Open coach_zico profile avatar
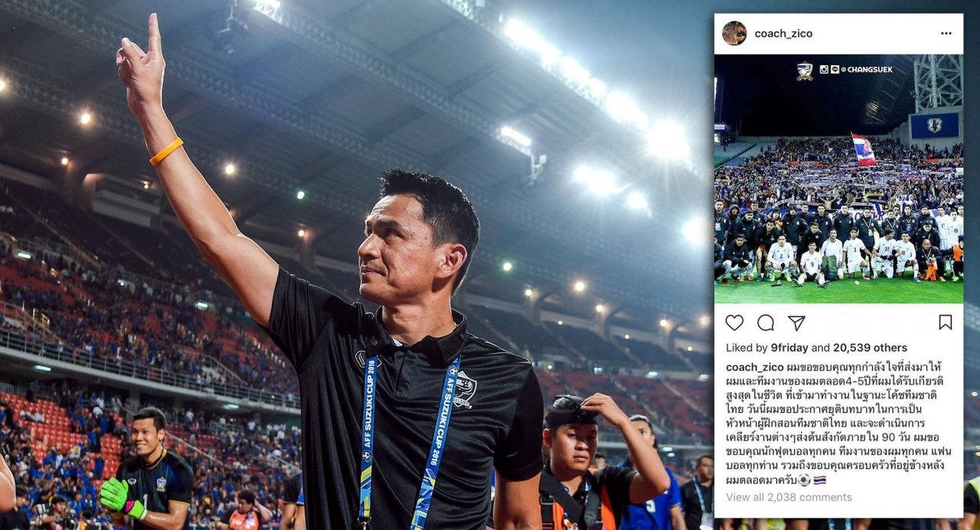Image resolution: width=980 pixels, height=530 pixels. [734, 34]
